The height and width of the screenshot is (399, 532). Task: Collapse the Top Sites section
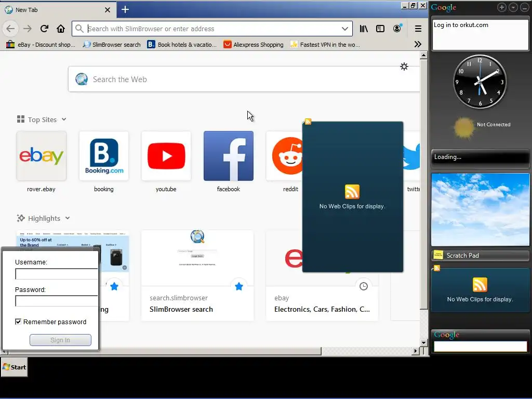tap(64, 119)
